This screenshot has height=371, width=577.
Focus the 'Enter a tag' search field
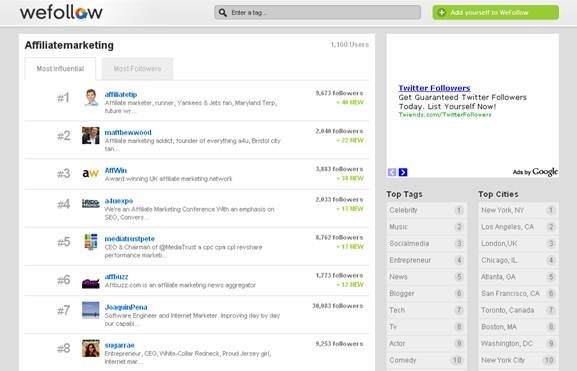click(317, 13)
